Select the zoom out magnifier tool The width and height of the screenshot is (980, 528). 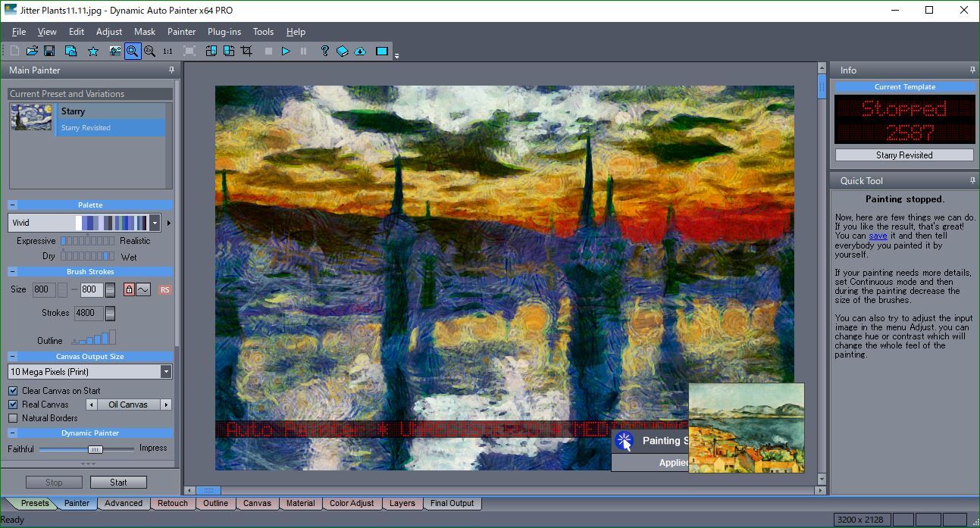(150, 51)
